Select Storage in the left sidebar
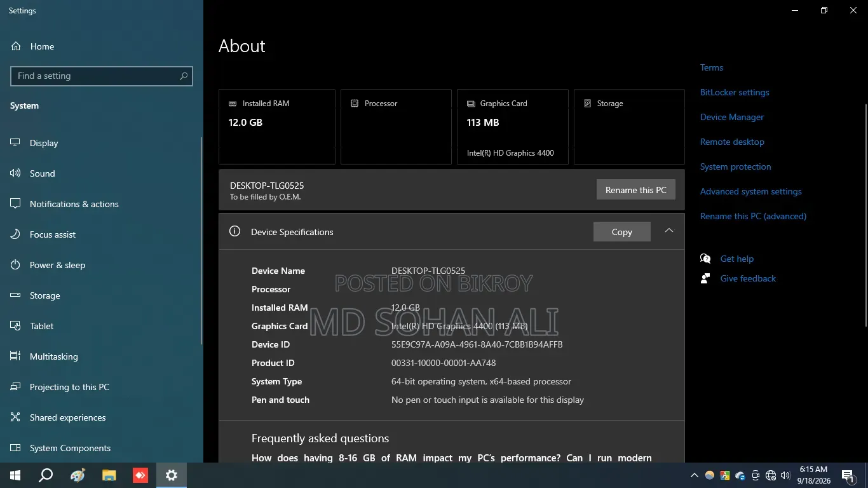The height and width of the screenshot is (488, 868). pos(102,295)
